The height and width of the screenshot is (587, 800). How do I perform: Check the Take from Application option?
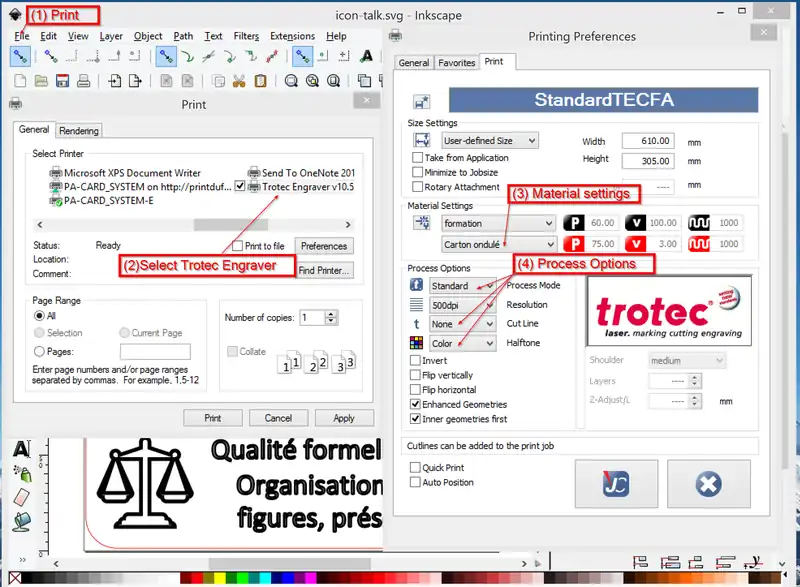(x=418, y=158)
